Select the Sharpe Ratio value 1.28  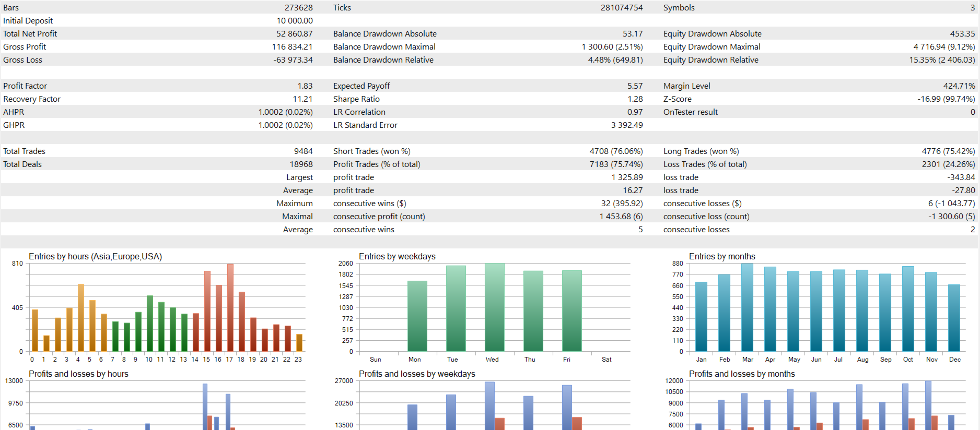click(x=635, y=99)
